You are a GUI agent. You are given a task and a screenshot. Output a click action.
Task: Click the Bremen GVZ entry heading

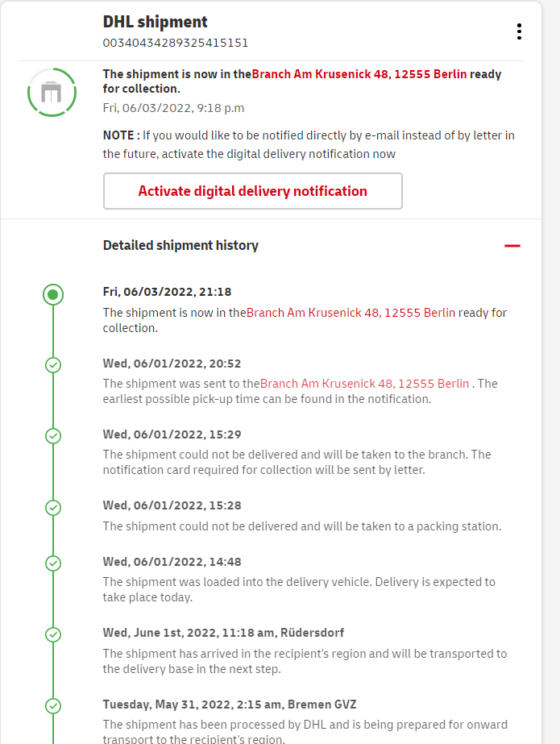coord(230,704)
